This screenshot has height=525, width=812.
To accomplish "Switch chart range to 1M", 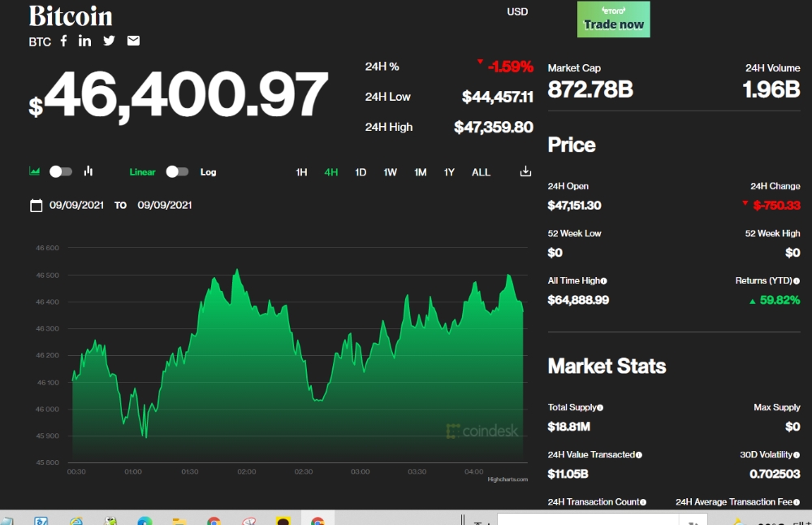I will click(420, 172).
